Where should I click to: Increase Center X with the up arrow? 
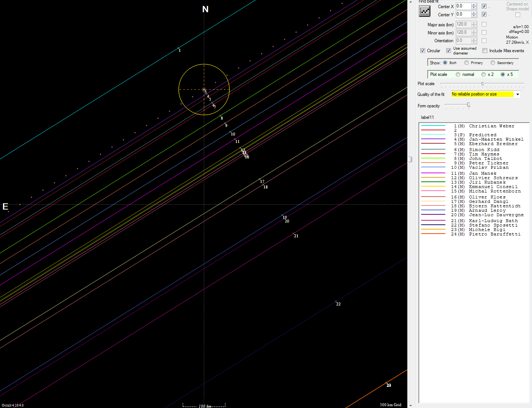tap(474, 4)
